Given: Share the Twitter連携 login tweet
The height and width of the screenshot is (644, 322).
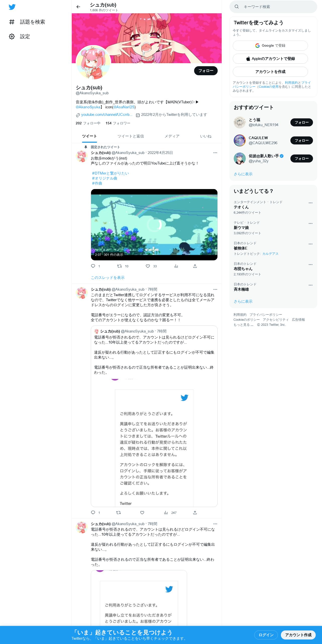Looking at the screenshot, I should click(195, 513).
